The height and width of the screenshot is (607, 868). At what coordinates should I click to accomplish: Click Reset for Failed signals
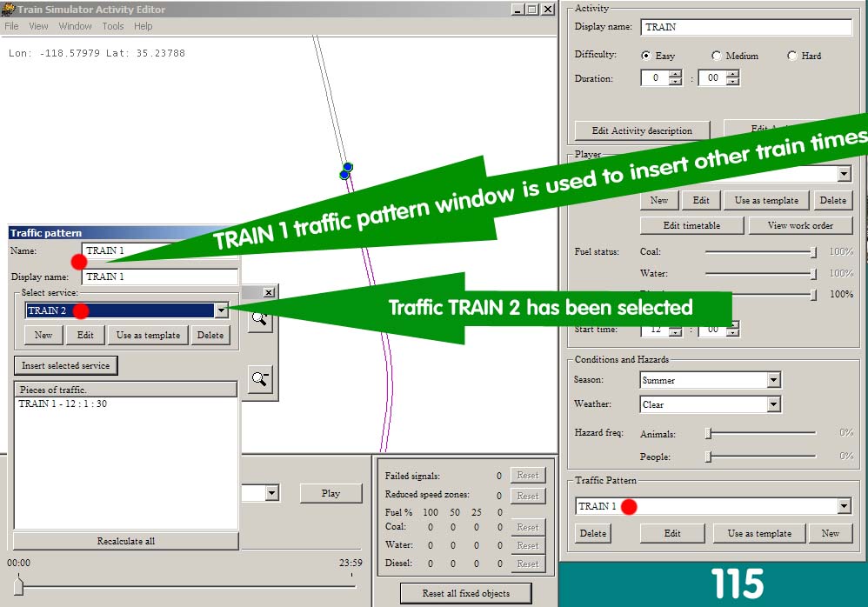tap(528, 476)
